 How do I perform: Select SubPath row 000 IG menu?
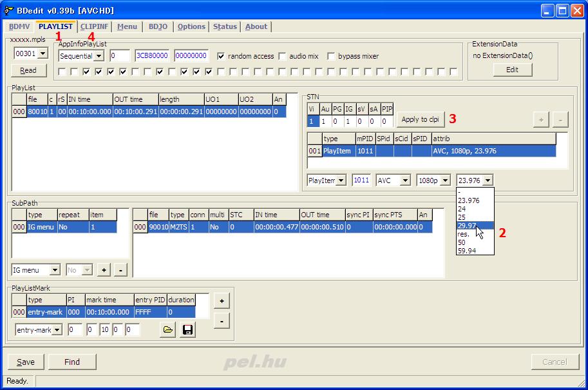(64, 227)
